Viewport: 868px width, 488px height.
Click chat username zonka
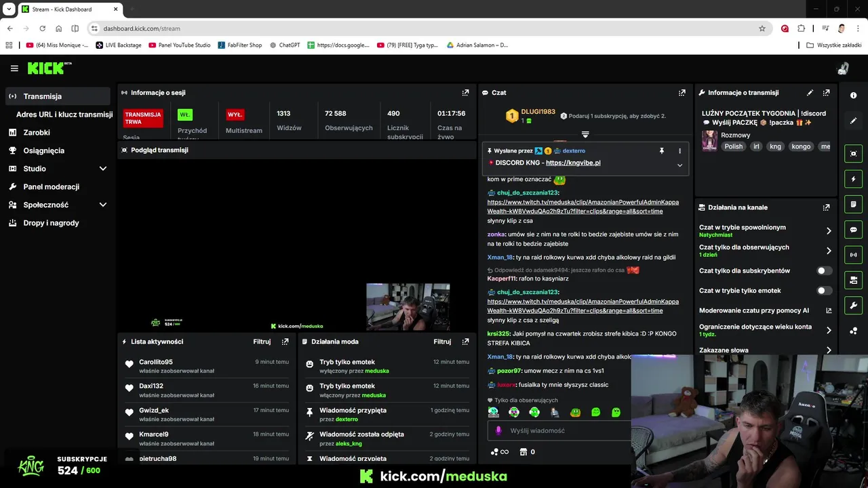click(496, 235)
